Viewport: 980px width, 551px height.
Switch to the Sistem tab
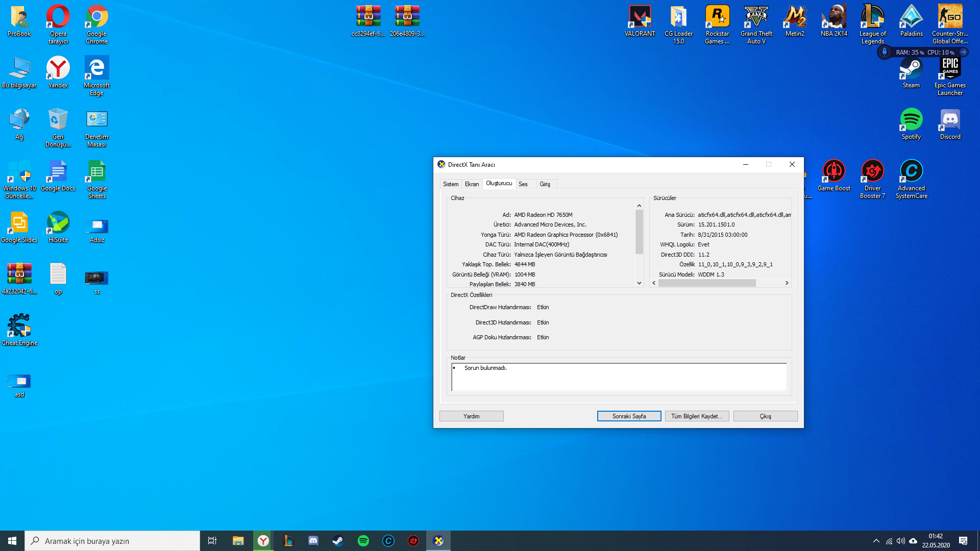tap(450, 184)
